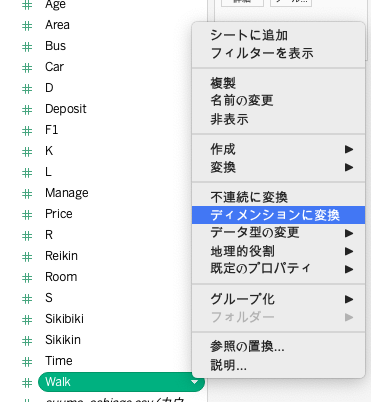Click number type icon beside Room
This screenshot has height=402, width=371.
(27, 278)
